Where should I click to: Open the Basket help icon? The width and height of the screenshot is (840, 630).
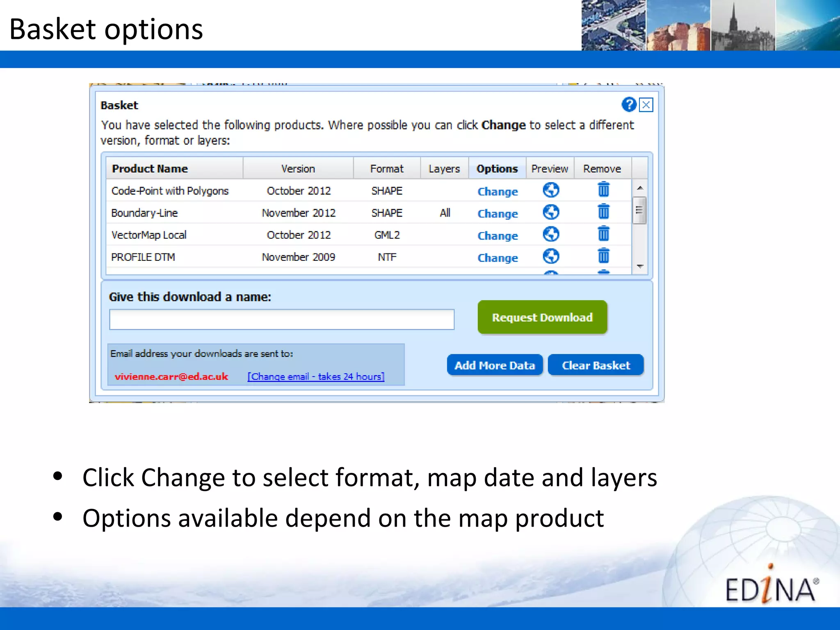coord(629,105)
